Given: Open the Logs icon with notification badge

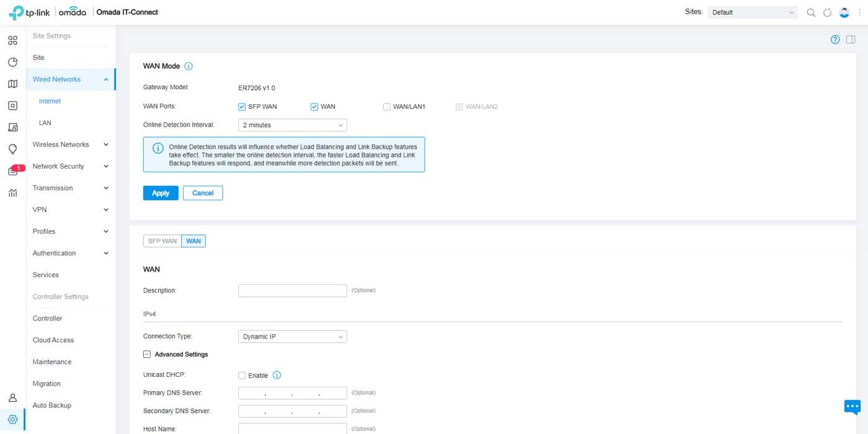Looking at the screenshot, I should (x=13, y=171).
